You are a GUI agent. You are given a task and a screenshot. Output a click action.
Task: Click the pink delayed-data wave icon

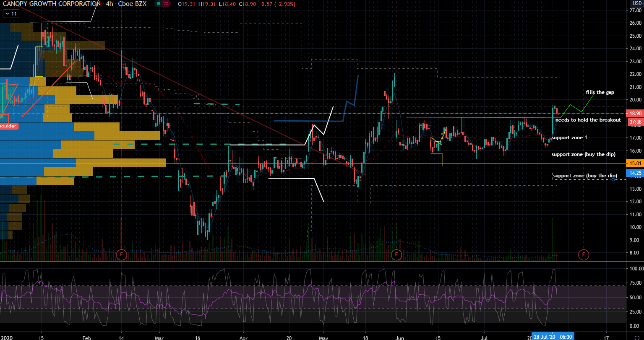point(167,4)
